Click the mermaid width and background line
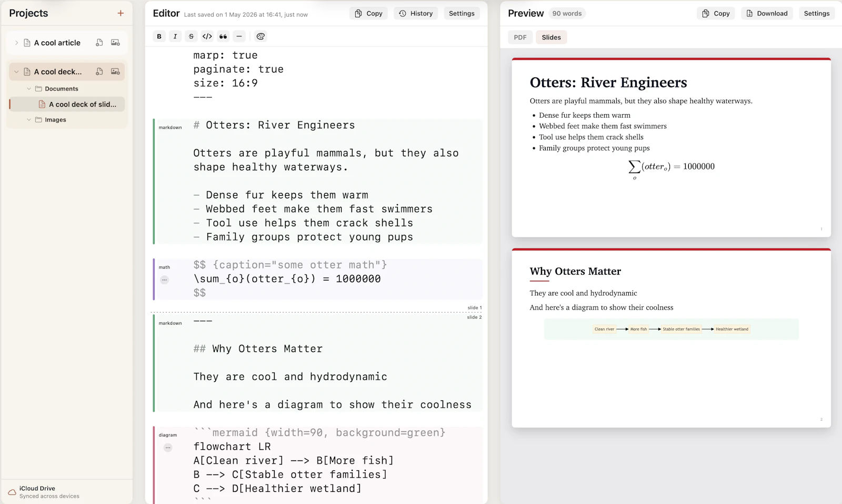 [x=319, y=432]
